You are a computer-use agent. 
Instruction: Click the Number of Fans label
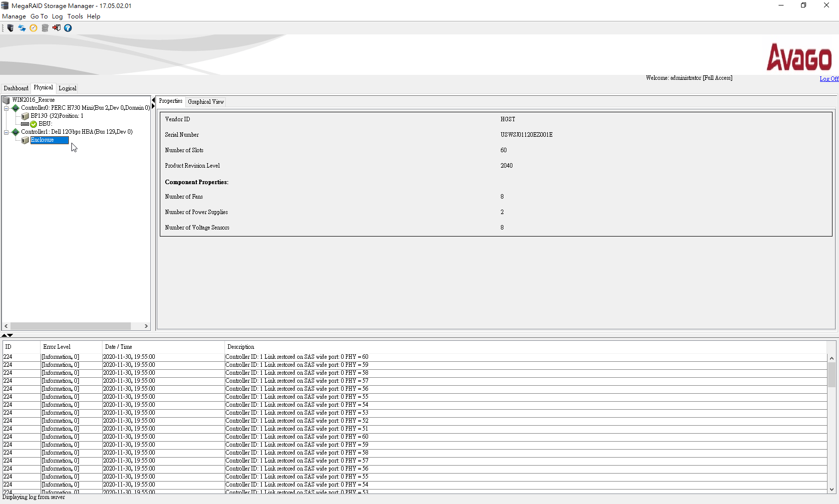pos(184,197)
